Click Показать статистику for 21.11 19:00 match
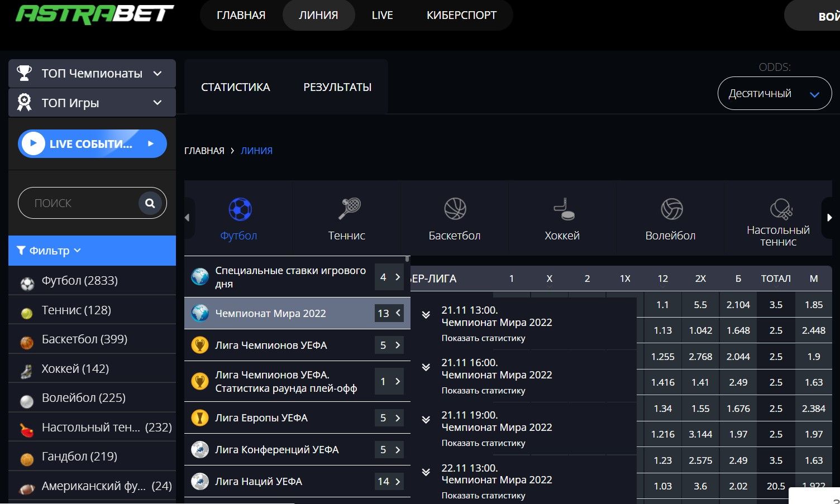The height and width of the screenshot is (504, 840). coord(483,443)
